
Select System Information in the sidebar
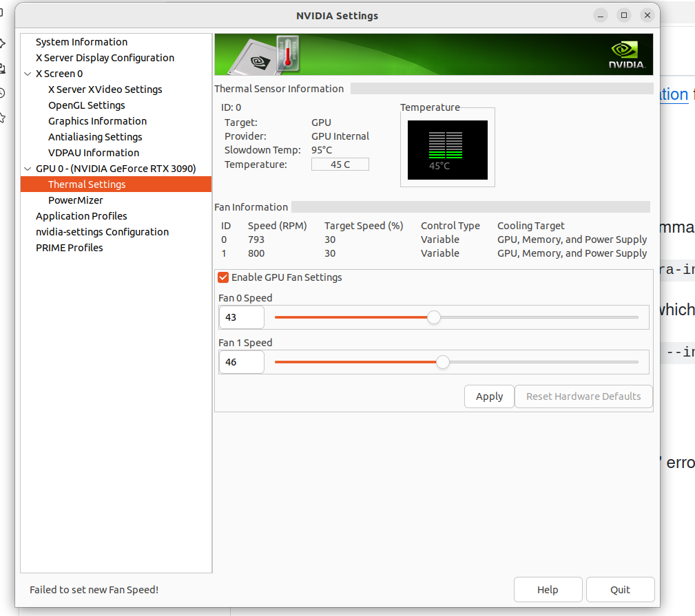click(81, 42)
